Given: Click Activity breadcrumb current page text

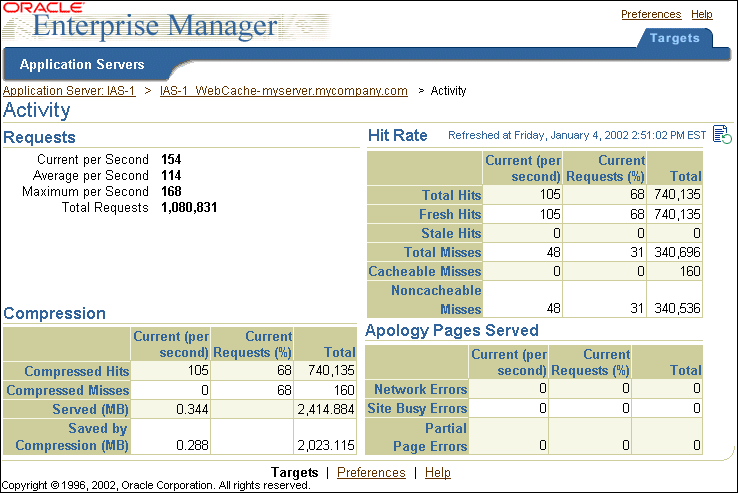Looking at the screenshot, I should (x=449, y=90).
